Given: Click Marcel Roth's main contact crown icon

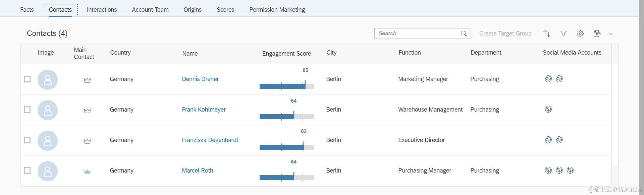Looking at the screenshot, I should [x=87, y=171].
